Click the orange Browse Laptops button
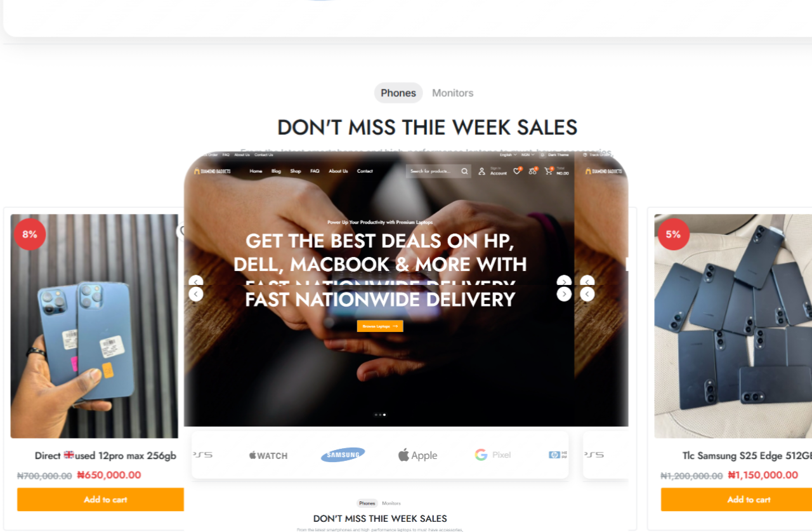 point(380,326)
